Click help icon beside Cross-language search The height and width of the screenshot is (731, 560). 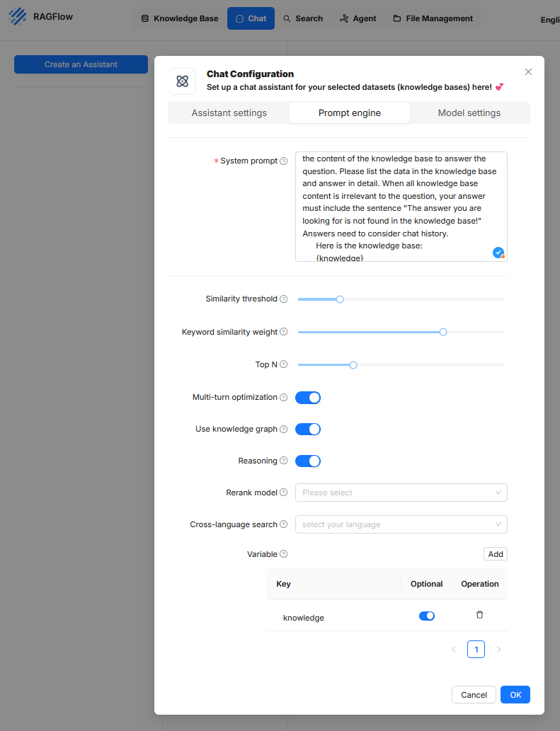(x=284, y=524)
